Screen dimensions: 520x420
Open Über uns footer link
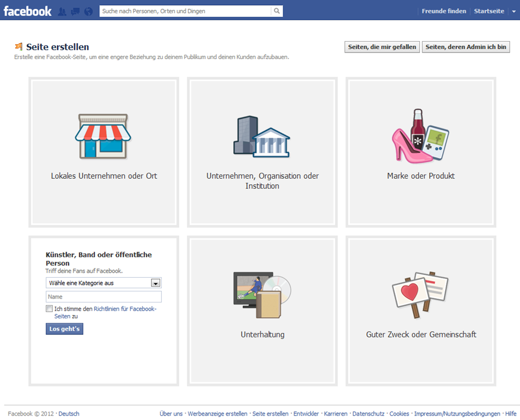tap(171, 413)
